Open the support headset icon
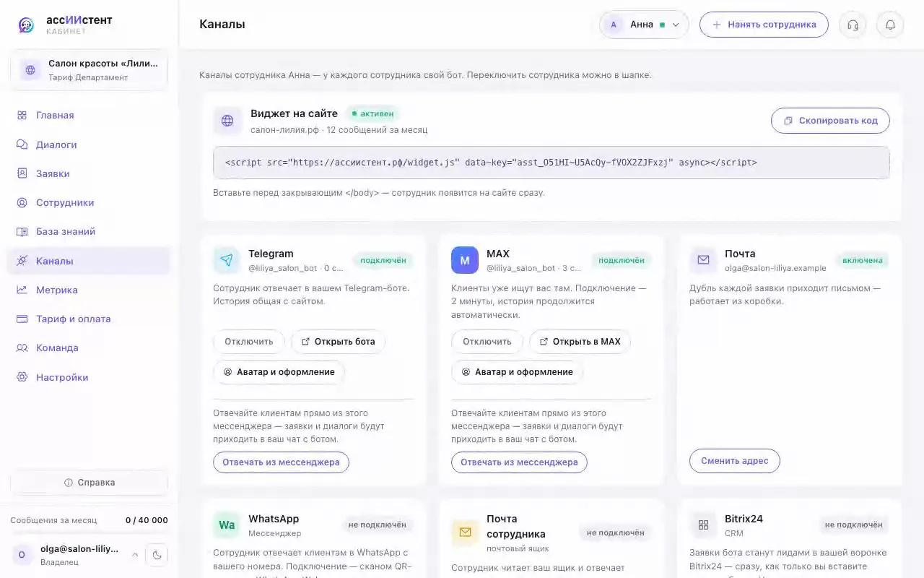 (853, 25)
